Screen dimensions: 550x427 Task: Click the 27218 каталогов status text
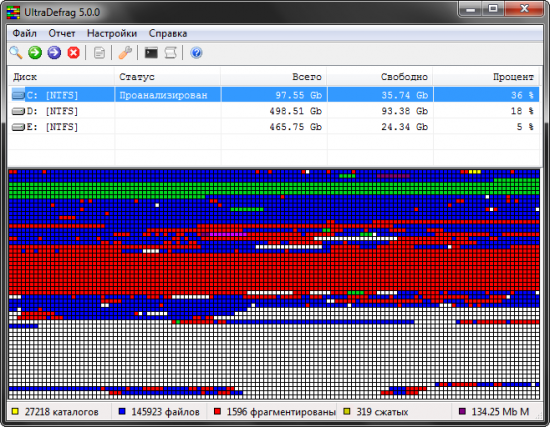pyautogui.click(x=61, y=412)
